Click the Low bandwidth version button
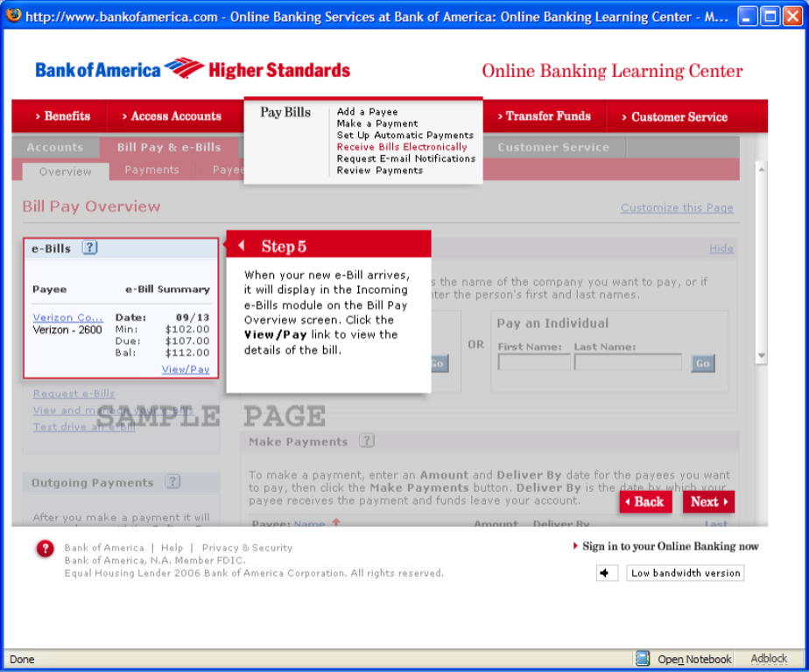Image resolution: width=809 pixels, height=672 pixels. point(685,573)
